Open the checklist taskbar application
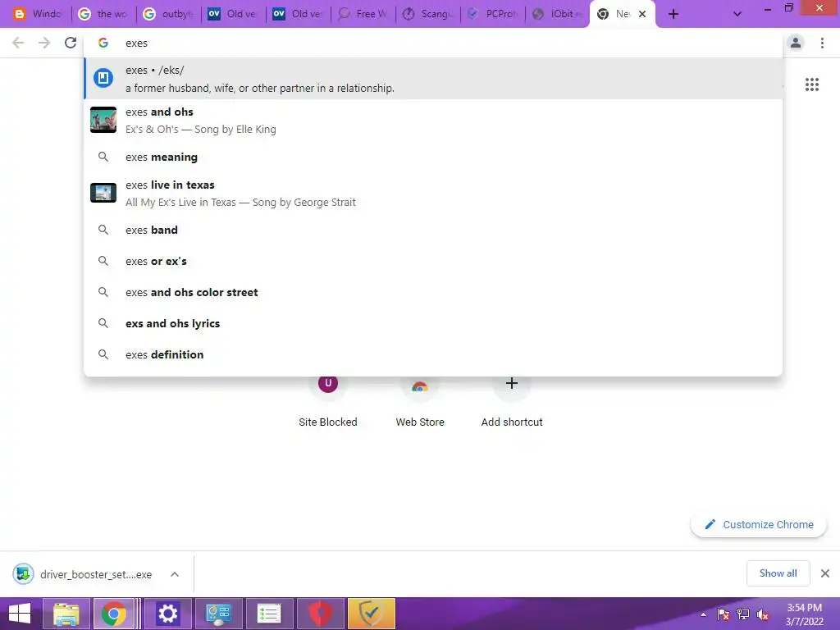 pos(269,614)
